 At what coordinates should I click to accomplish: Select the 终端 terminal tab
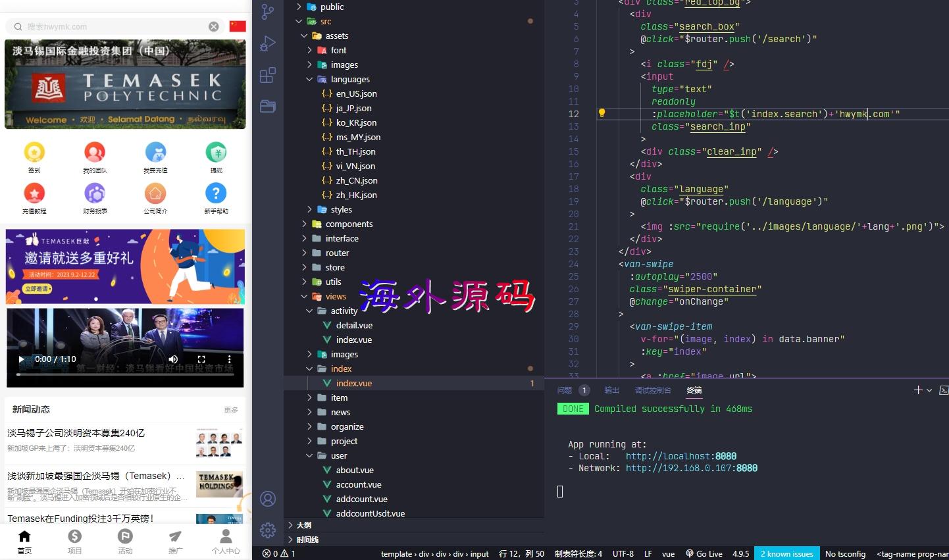point(694,390)
